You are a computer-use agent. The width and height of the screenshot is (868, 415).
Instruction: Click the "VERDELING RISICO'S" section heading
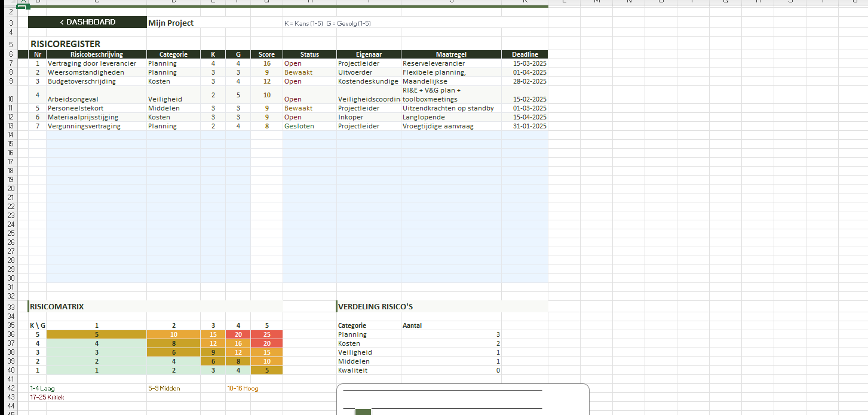coord(375,307)
